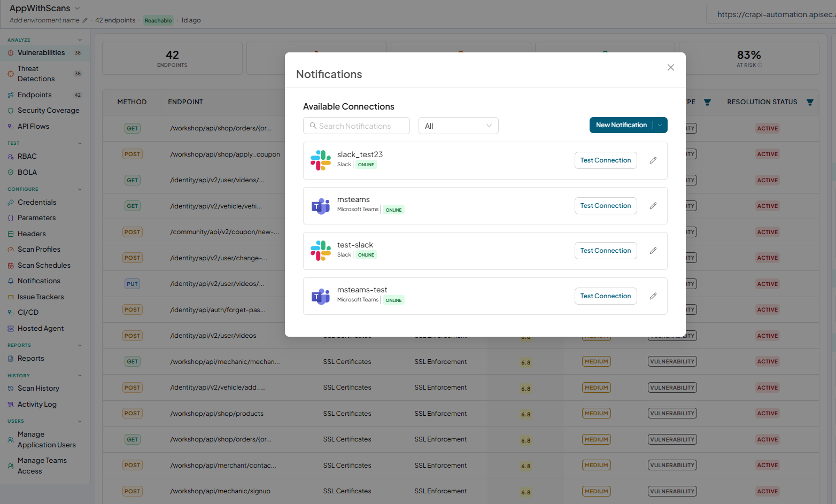This screenshot has height=504, width=836.
Task: Open the All connections filter dropdown
Action: click(x=459, y=126)
